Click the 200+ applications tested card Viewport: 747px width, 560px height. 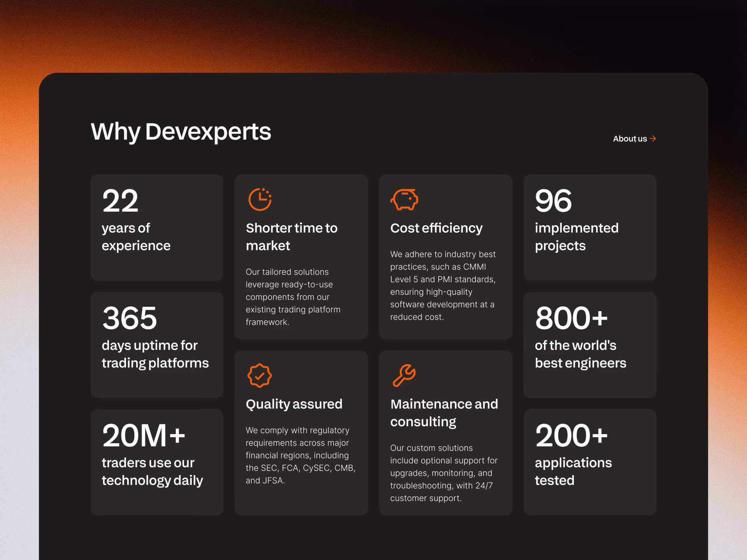pyautogui.click(x=589, y=462)
